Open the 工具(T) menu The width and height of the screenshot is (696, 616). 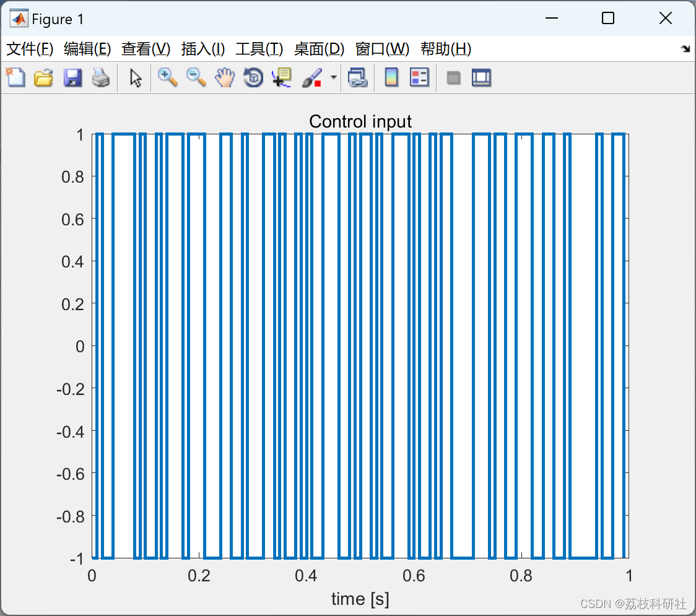pos(259,49)
